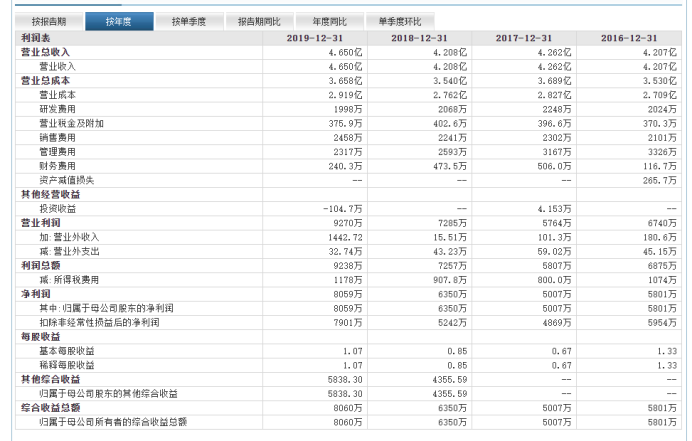
Task: Click the 1998万 R&D expense value
Action: tap(348, 109)
